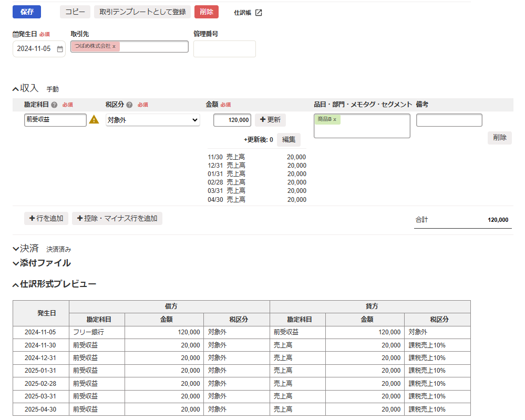
Task: Click the 備考 input field
Action: pyautogui.click(x=449, y=120)
